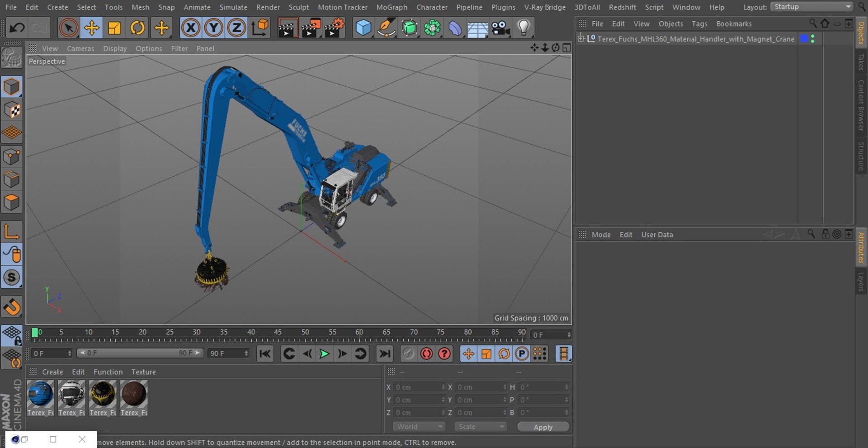868x448 pixels.
Task: Switch to Texture mode in the left palette
Action: 12,110
